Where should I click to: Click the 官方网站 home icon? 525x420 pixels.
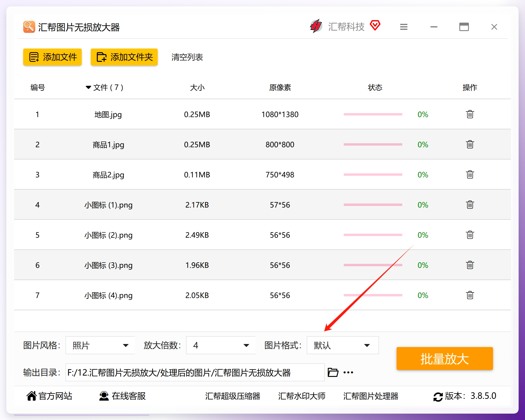click(31, 396)
